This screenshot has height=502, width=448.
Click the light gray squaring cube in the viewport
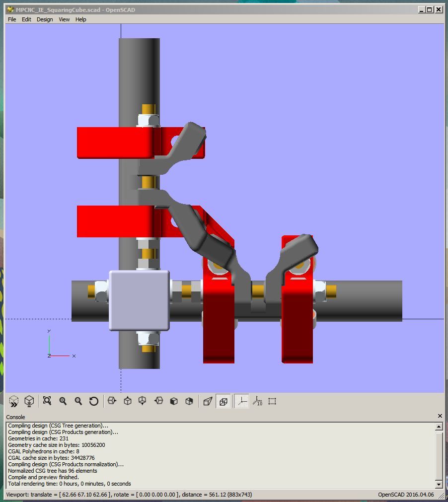(x=139, y=300)
